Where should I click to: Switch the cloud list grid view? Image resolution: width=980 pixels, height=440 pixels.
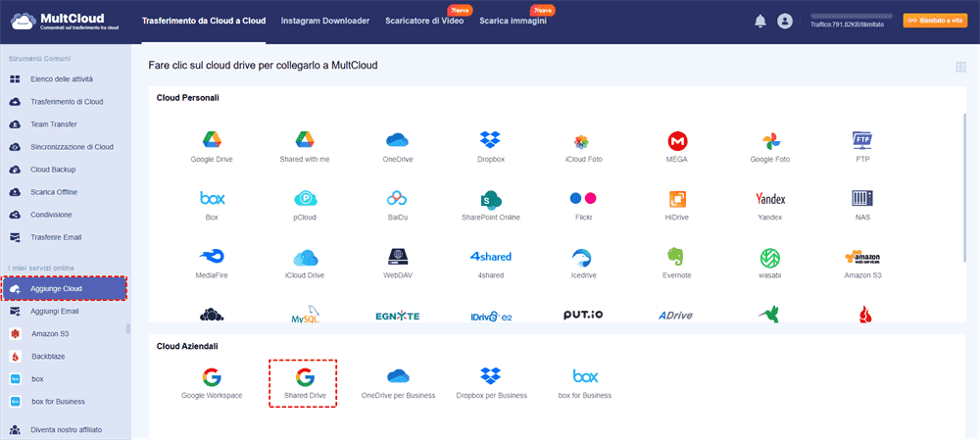pos(961,67)
